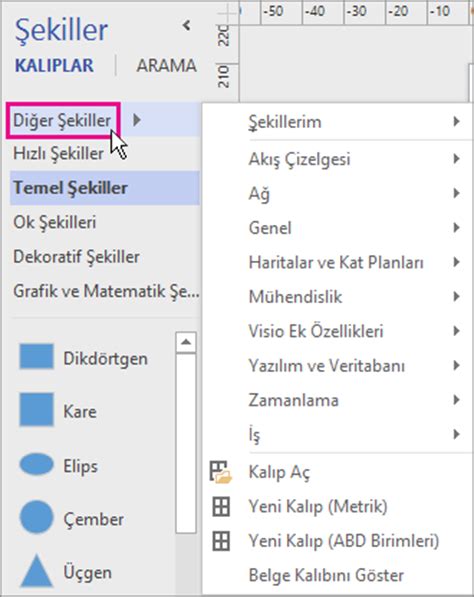
Task: Switch to the ARAMA tab
Action: (x=166, y=65)
